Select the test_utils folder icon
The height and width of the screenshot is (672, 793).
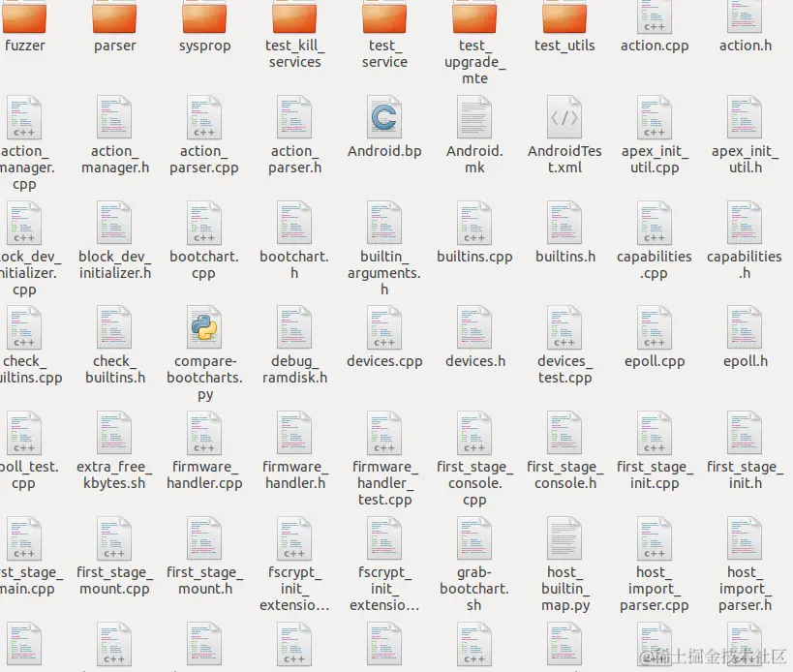(564, 16)
